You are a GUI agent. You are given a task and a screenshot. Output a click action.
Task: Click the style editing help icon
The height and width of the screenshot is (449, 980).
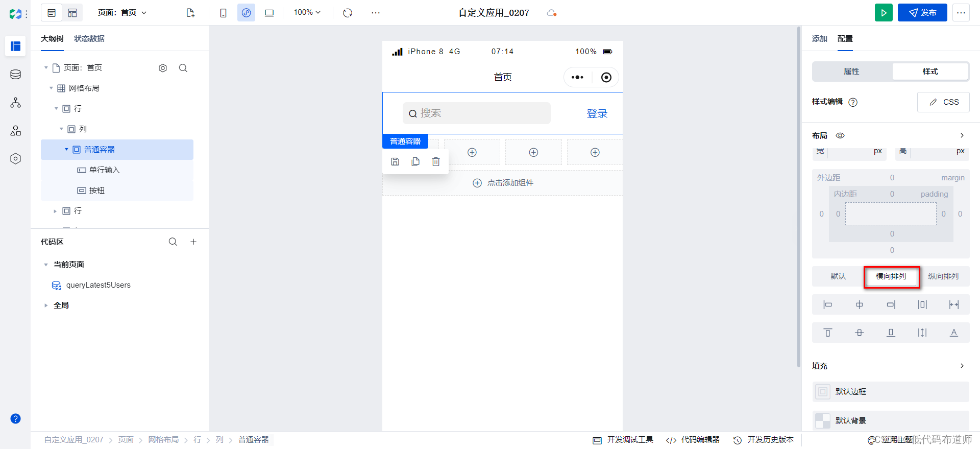[853, 102]
